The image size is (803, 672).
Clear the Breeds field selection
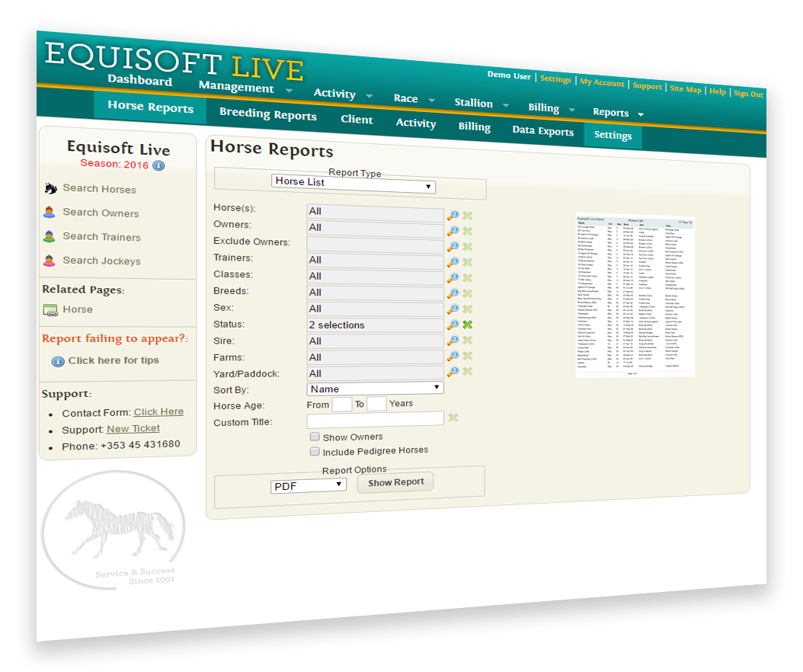click(467, 293)
